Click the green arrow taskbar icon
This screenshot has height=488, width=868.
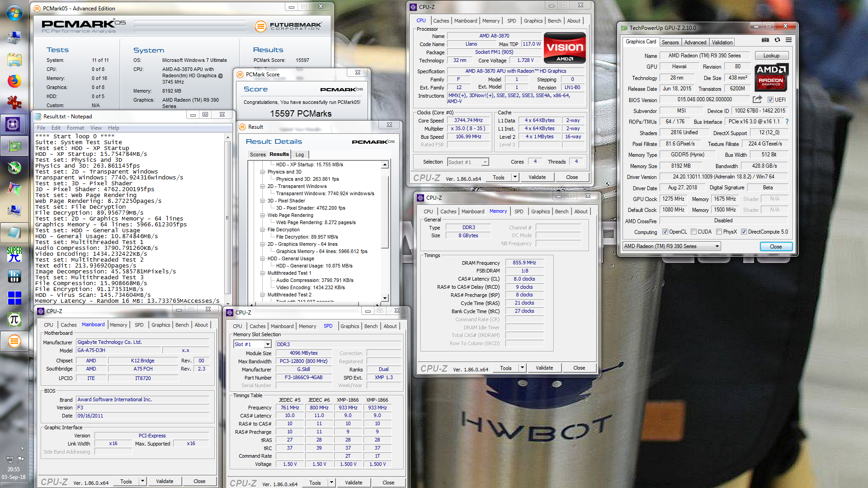pyautogui.click(x=14, y=168)
